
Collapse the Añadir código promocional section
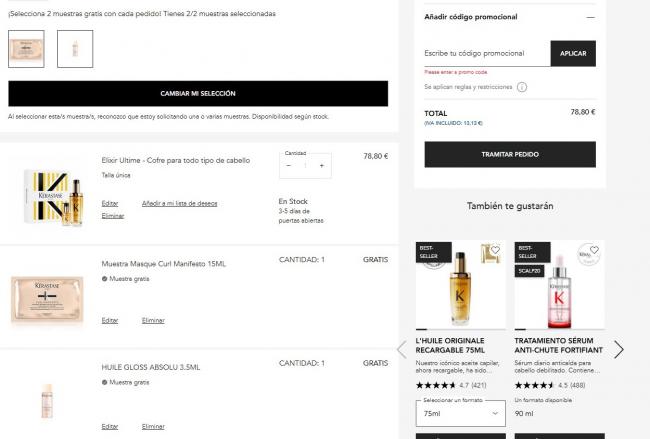pos(590,17)
